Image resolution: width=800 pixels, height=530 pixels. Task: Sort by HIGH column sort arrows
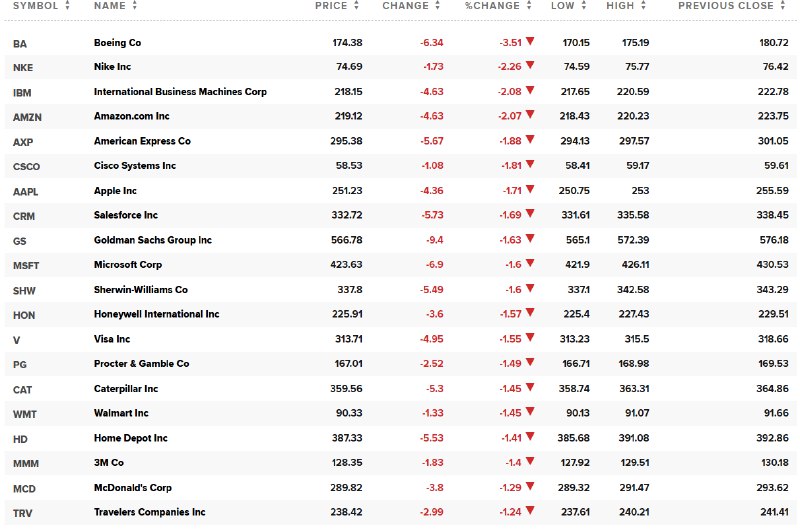coord(643,6)
